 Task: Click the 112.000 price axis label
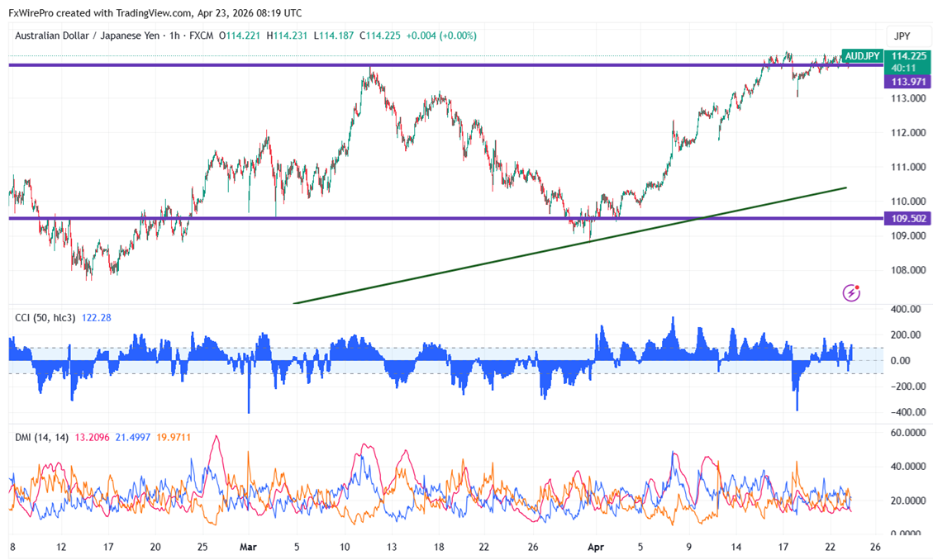coord(908,133)
